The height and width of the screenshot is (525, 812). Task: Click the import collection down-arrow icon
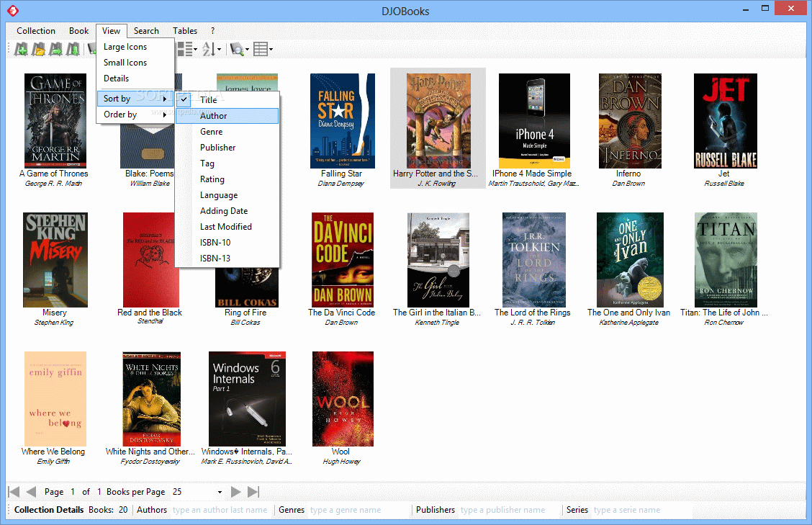click(x=73, y=49)
